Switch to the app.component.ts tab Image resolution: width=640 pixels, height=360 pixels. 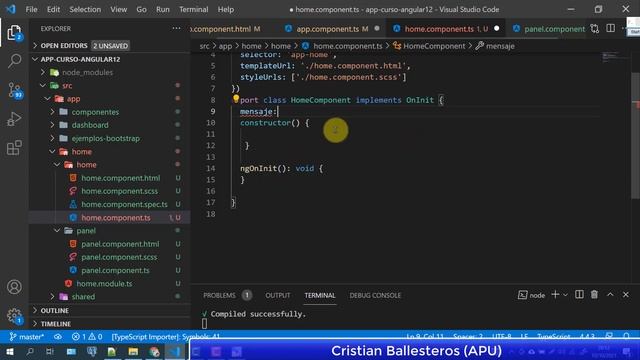(x=332, y=29)
